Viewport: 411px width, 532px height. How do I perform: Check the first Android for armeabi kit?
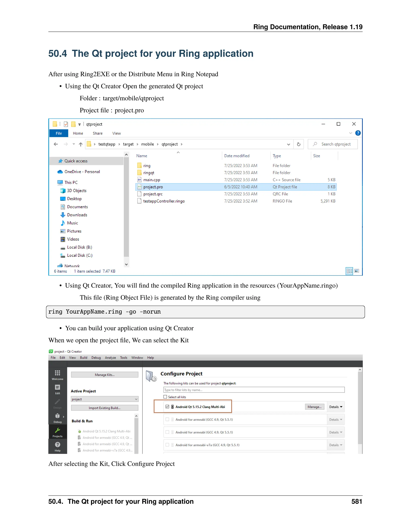click(x=167, y=419)
